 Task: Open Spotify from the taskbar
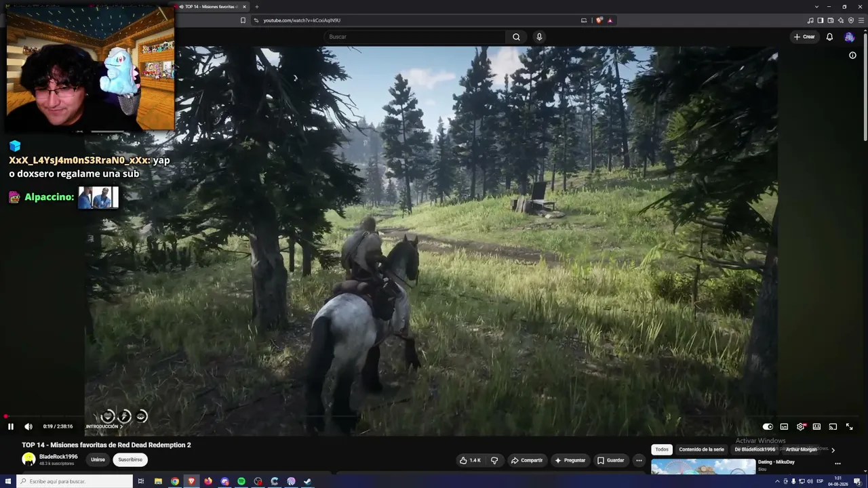[241, 481]
